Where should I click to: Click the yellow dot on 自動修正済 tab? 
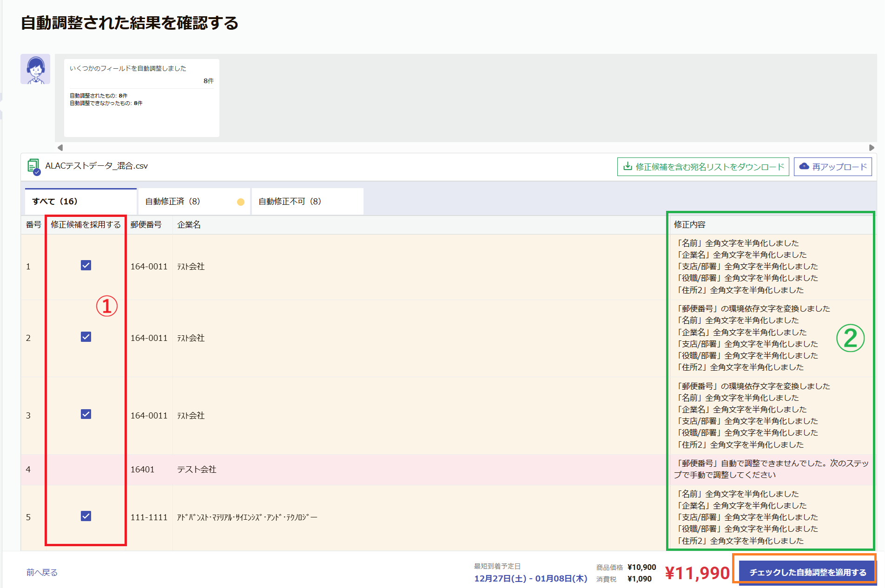(241, 202)
